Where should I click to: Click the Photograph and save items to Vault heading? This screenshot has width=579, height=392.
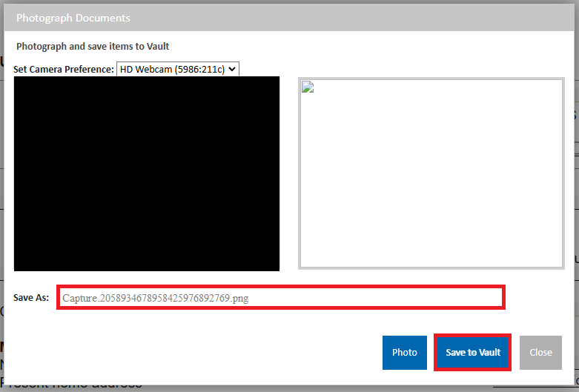[93, 46]
